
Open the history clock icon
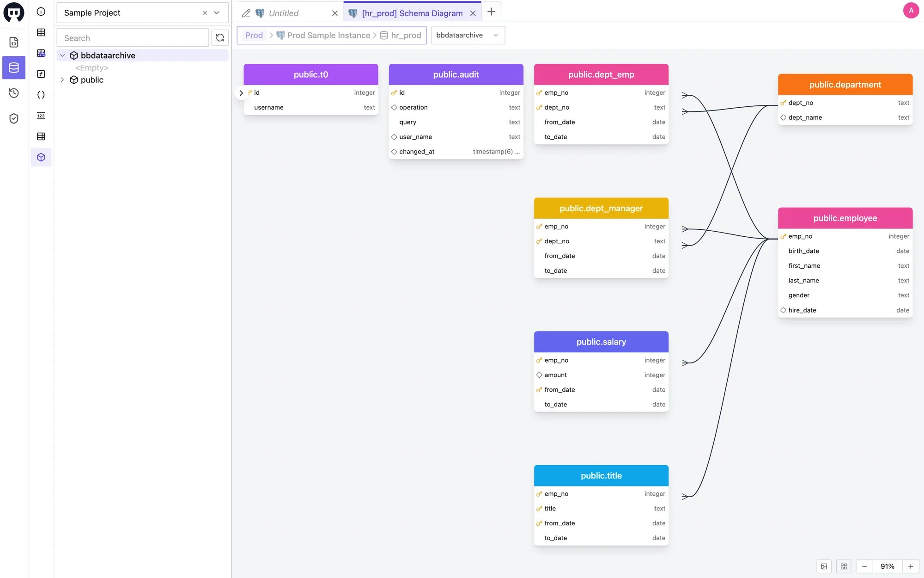coord(14,93)
